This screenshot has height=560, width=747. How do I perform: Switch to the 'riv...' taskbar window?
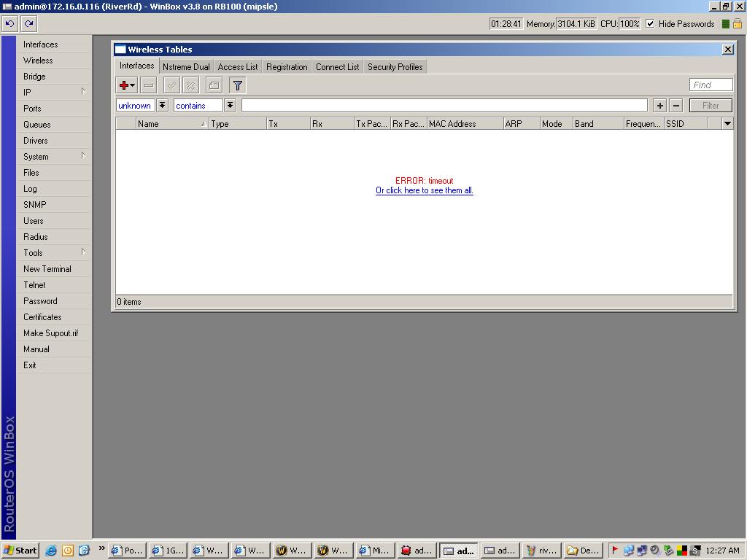pyautogui.click(x=541, y=551)
